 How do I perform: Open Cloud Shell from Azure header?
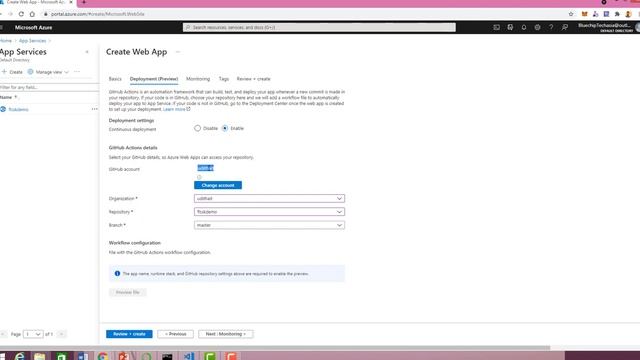[496, 27]
